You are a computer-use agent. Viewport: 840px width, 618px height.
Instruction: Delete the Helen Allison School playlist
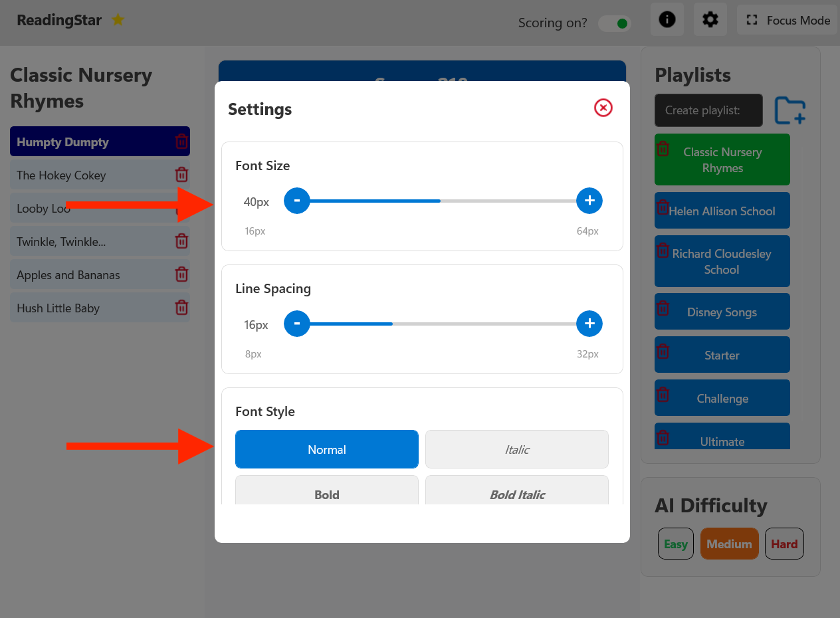663,207
